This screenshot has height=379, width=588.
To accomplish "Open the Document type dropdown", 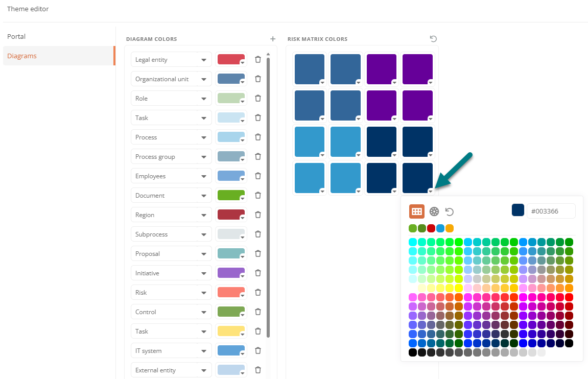I will (204, 195).
